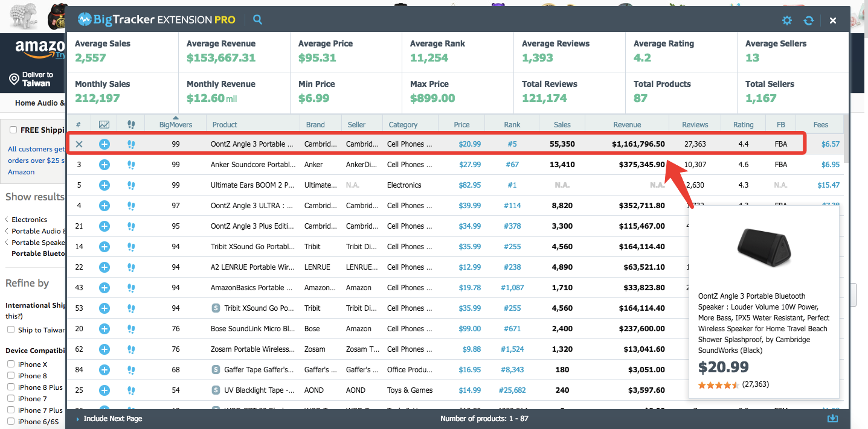Open footprints icon on Bose SoundLink row
The image size is (868, 429).
[x=132, y=329]
